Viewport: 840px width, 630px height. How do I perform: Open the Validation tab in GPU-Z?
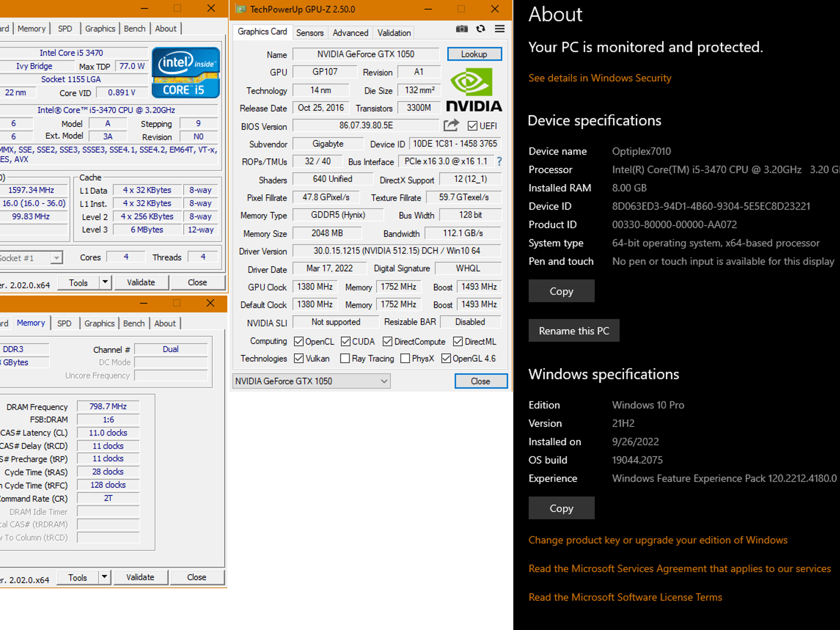tap(394, 33)
